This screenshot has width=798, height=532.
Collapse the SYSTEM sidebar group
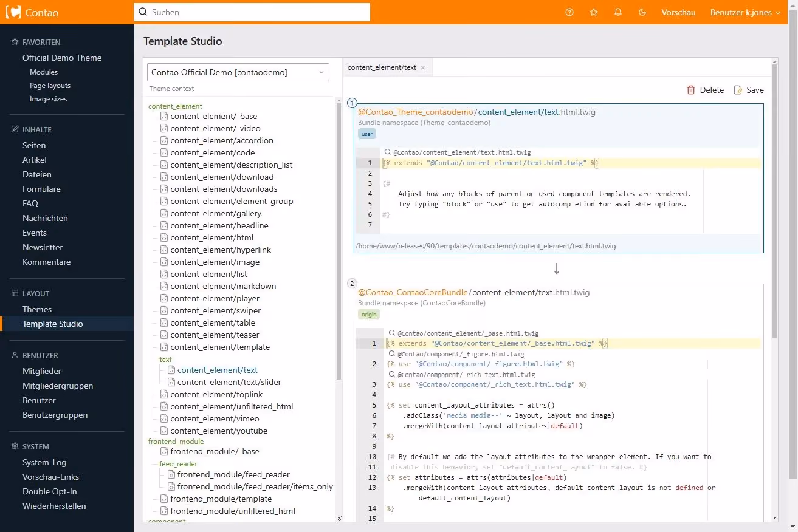pyautogui.click(x=36, y=447)
